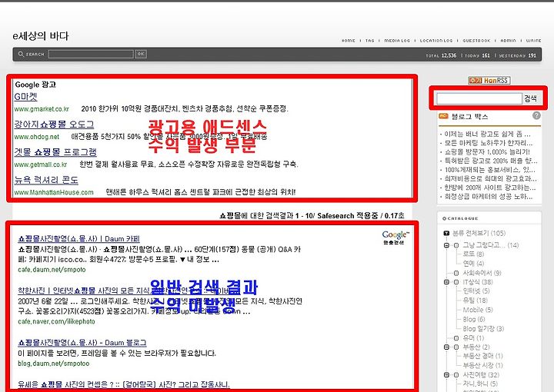Click the www.gmarket.co.kr URL
Screen dimensions: 554x392
click(42, 109)
